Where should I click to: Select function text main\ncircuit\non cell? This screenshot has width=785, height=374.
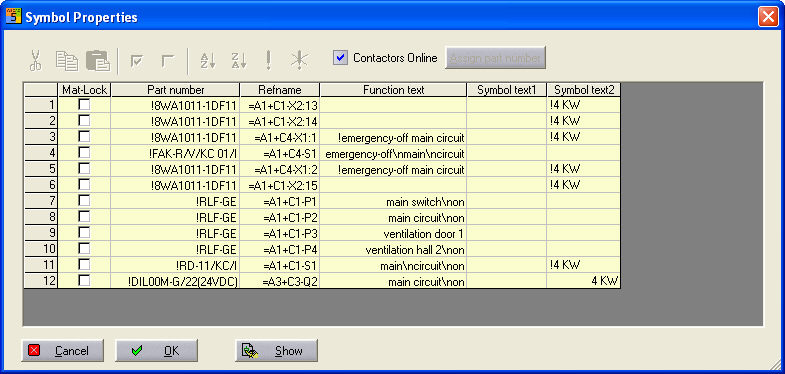(x=394, y=265)
